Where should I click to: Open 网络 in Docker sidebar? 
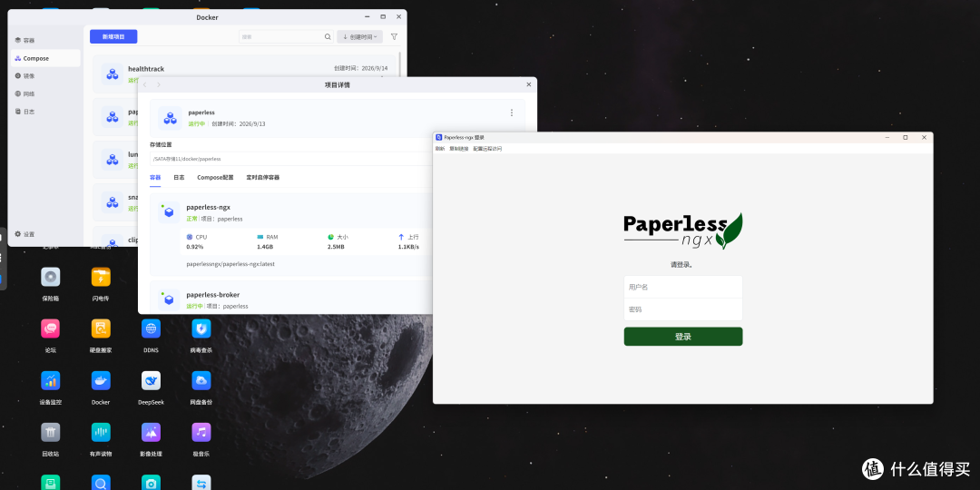click(x=45, y=93)
